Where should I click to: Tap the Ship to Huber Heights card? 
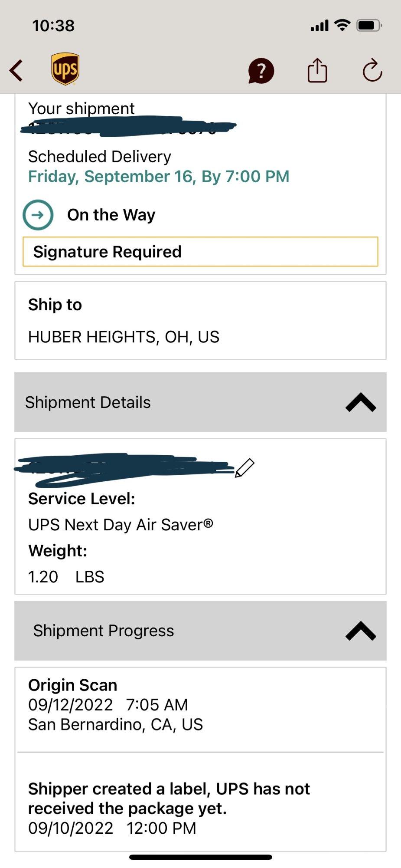[x=200, y=321]
